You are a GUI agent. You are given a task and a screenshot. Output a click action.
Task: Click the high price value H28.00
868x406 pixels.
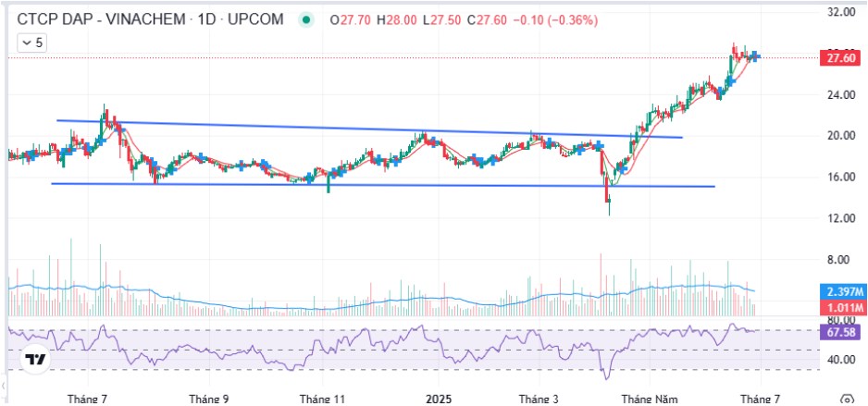click(396, 20)
